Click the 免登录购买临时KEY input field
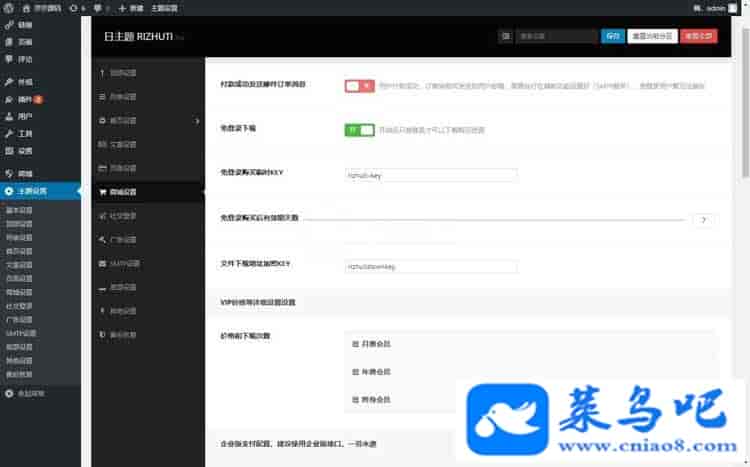This screenshot has height=467, width=750. pos(430,175)
